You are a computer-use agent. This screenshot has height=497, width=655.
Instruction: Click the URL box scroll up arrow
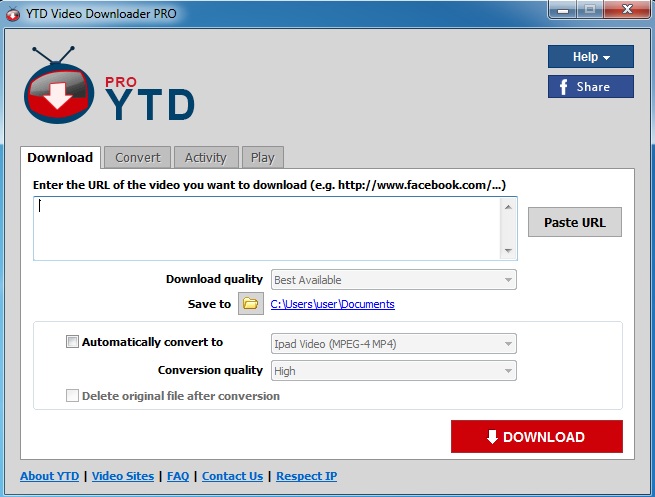pyautogui.click(x=508, y=207)
